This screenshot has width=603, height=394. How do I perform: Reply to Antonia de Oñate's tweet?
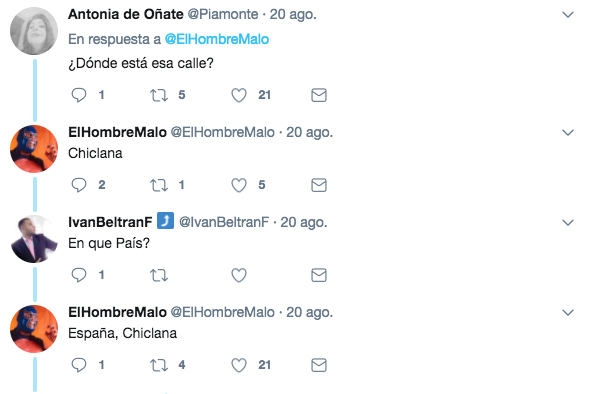tap(79, 95)
